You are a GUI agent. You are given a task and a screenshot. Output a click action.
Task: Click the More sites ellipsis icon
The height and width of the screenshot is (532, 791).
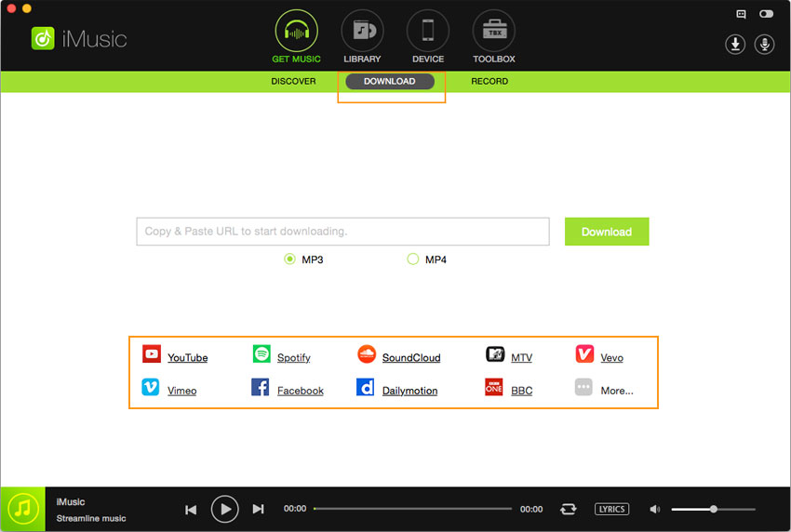coord(583,387)
